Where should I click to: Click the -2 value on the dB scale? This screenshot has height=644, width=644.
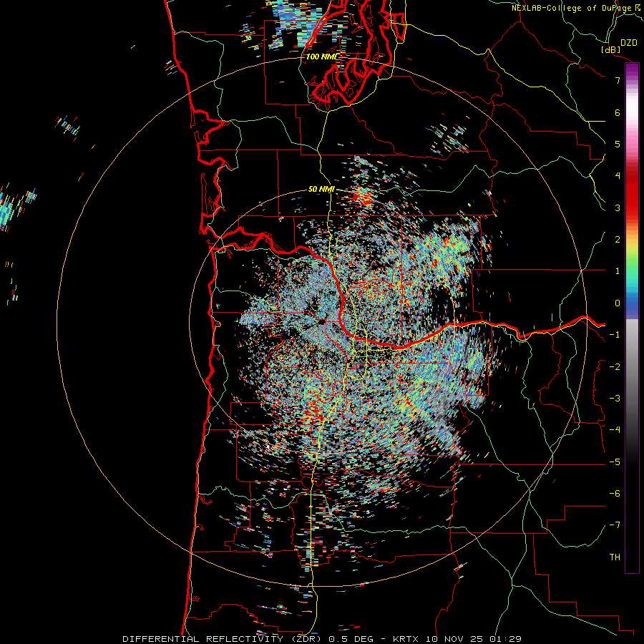(615, 367)
